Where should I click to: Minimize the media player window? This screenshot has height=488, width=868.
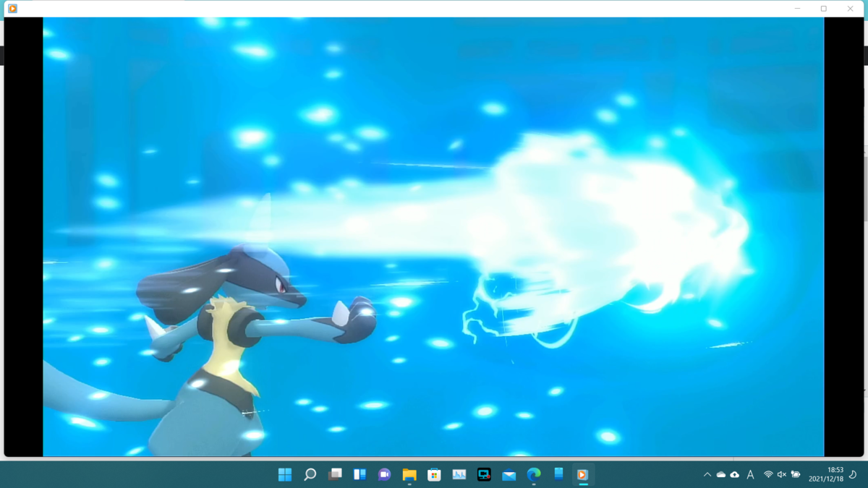point(797,9)
